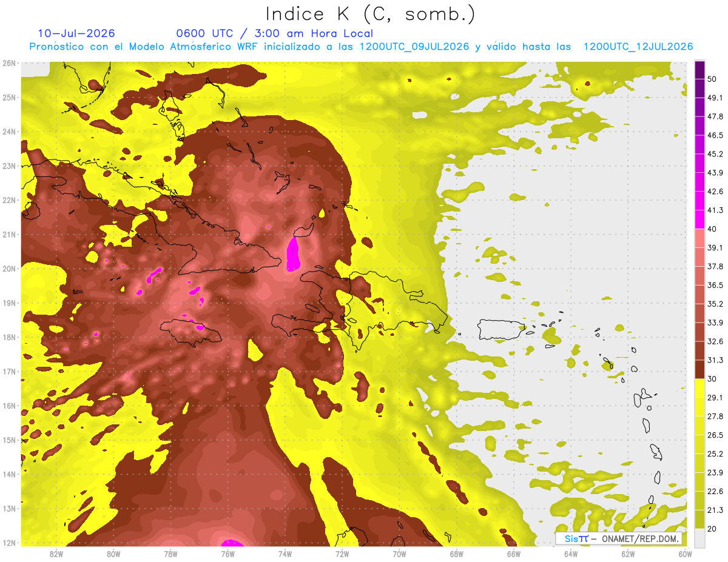Viewport: 728px width, 562px height.
Task: Click the colorbar value 50
Action: point(713,79)
